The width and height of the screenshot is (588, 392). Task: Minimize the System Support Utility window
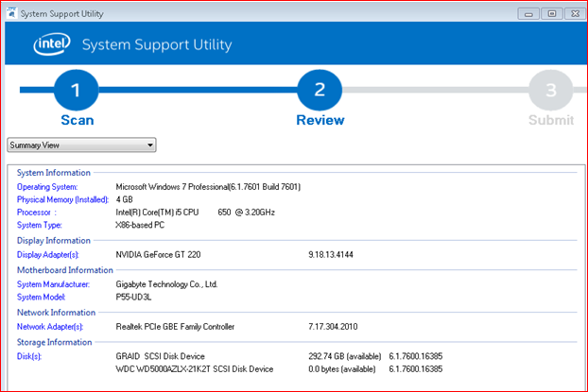528,13
